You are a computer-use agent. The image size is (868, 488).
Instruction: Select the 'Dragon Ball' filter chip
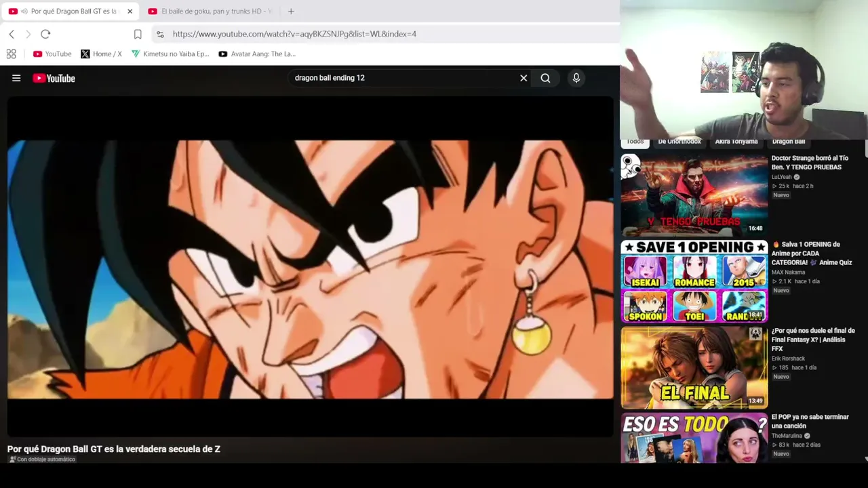tap(788, 142)
